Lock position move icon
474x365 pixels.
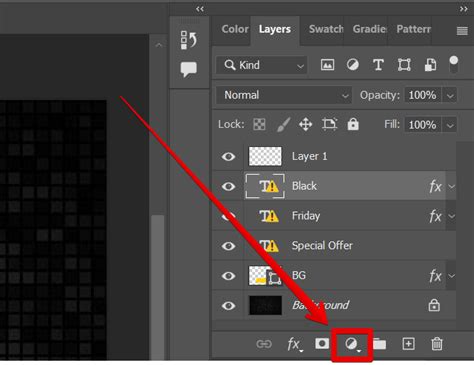pyautogui.click(x=305, y=125)
